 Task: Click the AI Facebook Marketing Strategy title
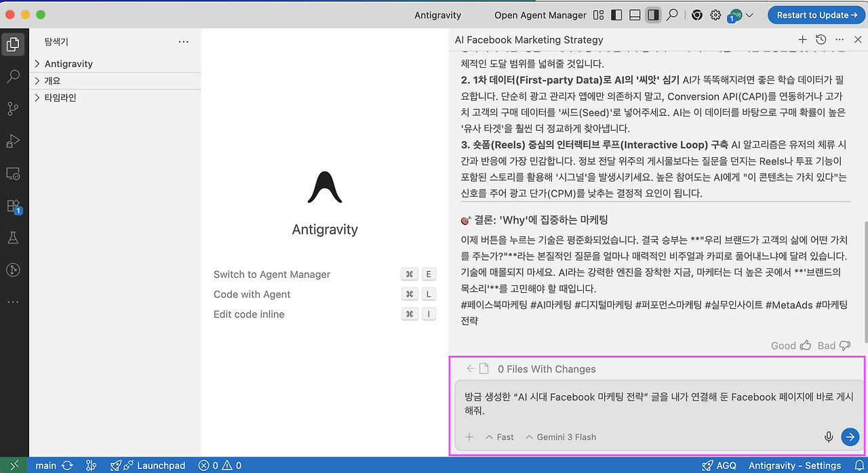(x=529, y=40)
